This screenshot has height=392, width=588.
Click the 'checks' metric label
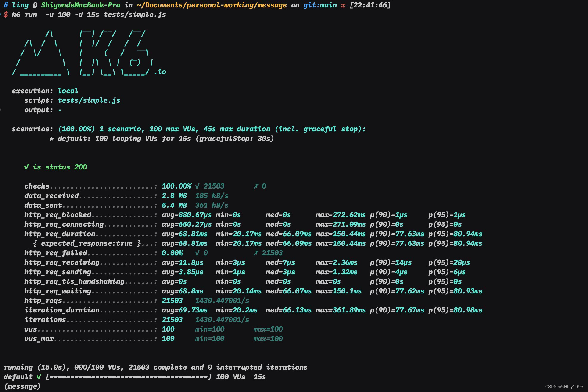click(x=37, y=186)
